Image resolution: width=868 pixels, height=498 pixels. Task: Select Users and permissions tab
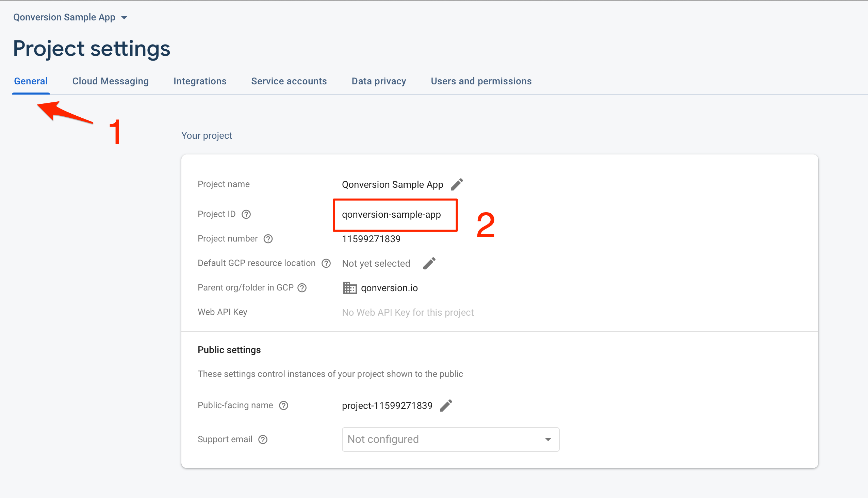(481, 81)
